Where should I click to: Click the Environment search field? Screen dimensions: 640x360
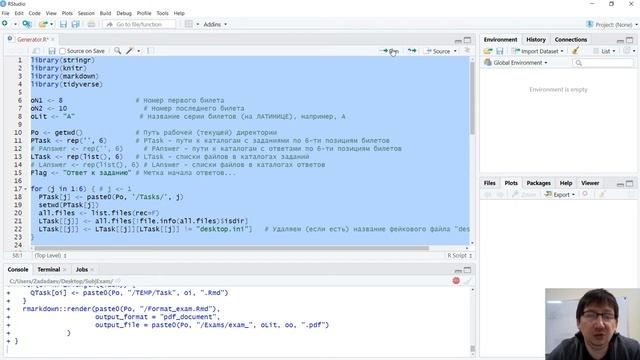(603, 63)
